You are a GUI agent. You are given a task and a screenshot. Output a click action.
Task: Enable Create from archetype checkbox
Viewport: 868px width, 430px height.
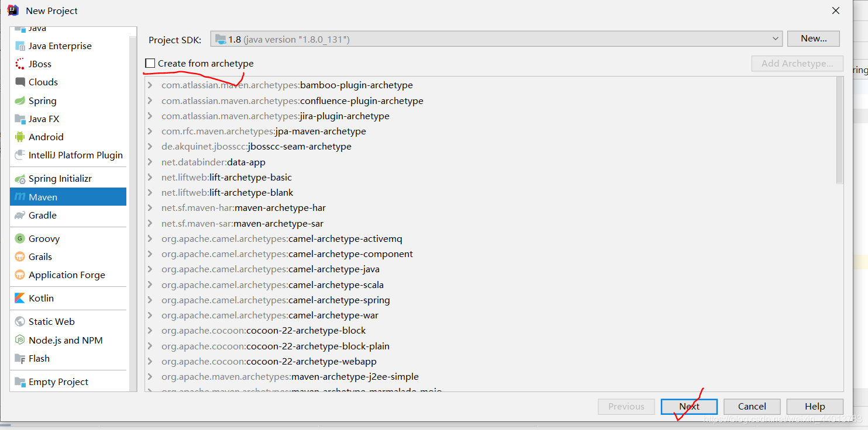pos(150,63)
